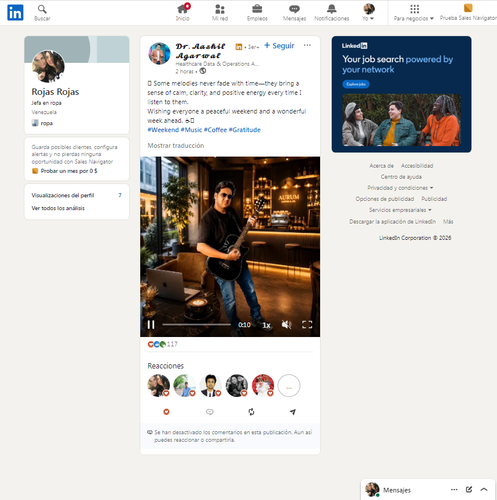Image resolution: width=497 pixels, height=500 pixels.
Task: Enter video fullscreen mode
Action: [x=307, y=325]
